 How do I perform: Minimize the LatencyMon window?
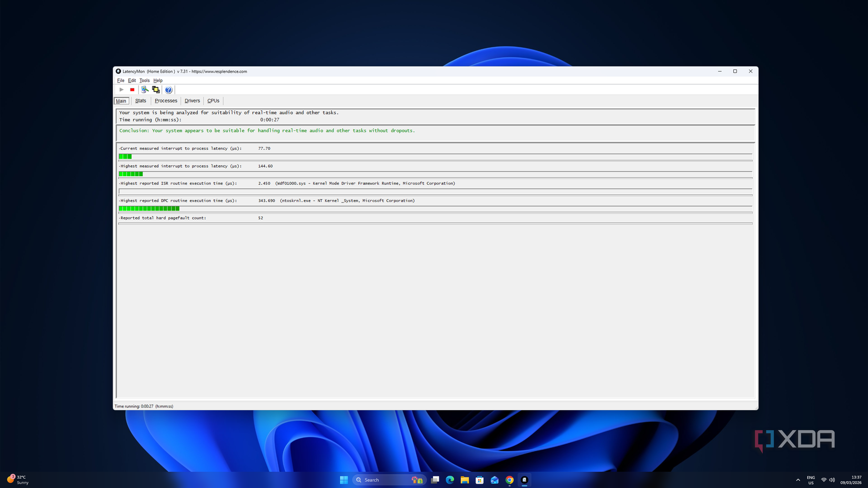[720, 72]
